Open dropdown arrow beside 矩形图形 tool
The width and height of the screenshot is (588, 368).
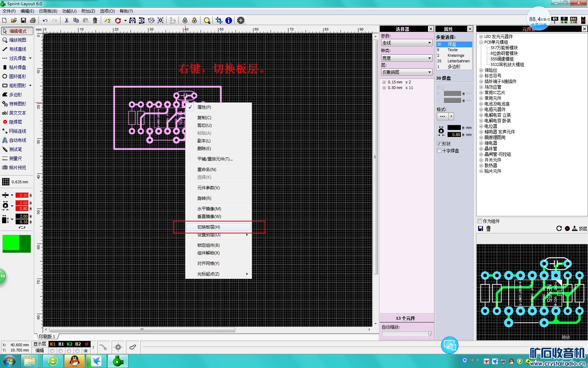coord(30,86)
